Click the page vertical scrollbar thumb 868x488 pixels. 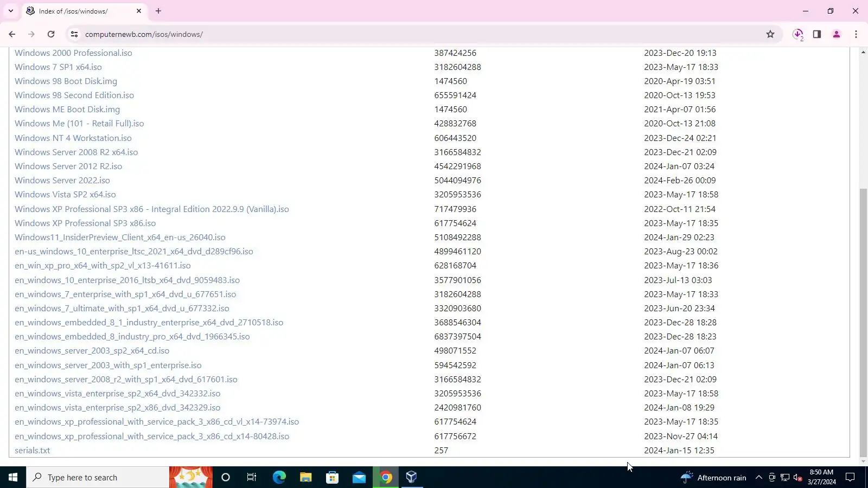click(864, 323)
